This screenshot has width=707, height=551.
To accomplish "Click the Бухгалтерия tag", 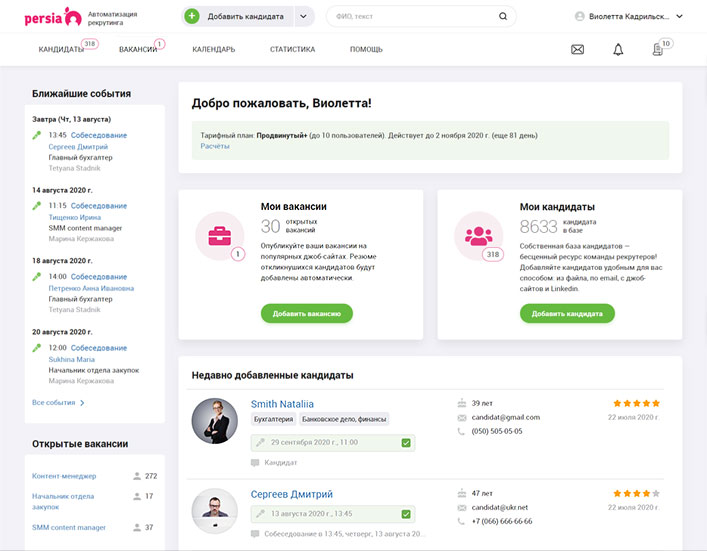I will coord(273,419).
